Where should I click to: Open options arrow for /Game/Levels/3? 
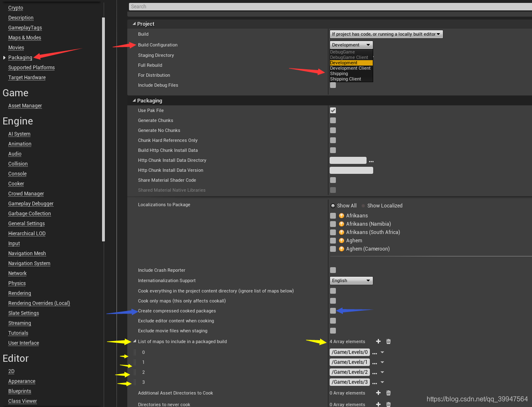click(x=382, y=382)
